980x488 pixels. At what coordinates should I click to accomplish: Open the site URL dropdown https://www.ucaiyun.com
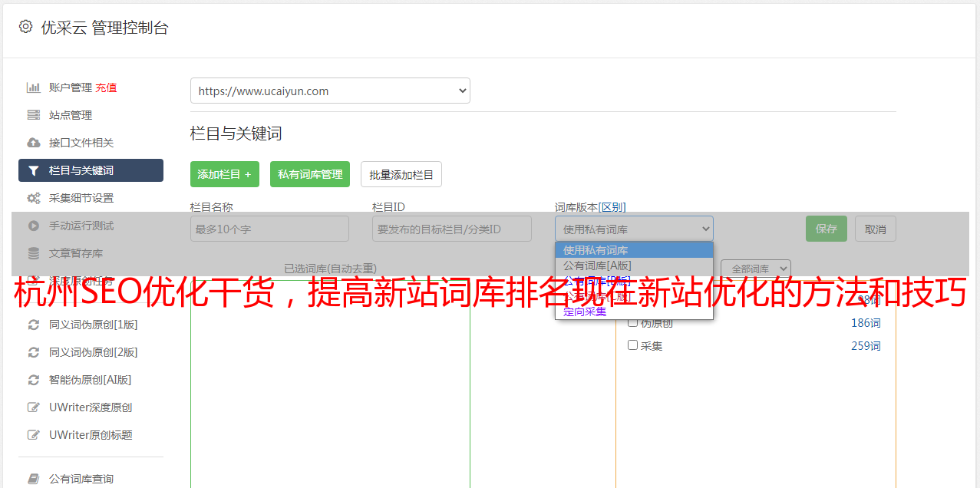[330, 91]
